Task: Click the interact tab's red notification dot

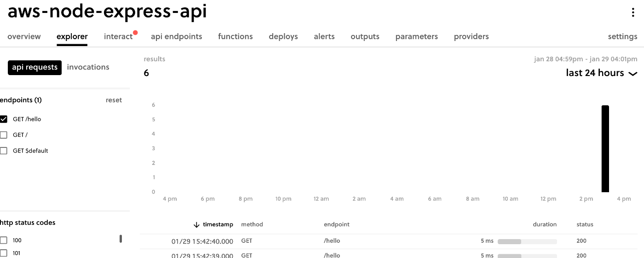Action: coord(135,33)
